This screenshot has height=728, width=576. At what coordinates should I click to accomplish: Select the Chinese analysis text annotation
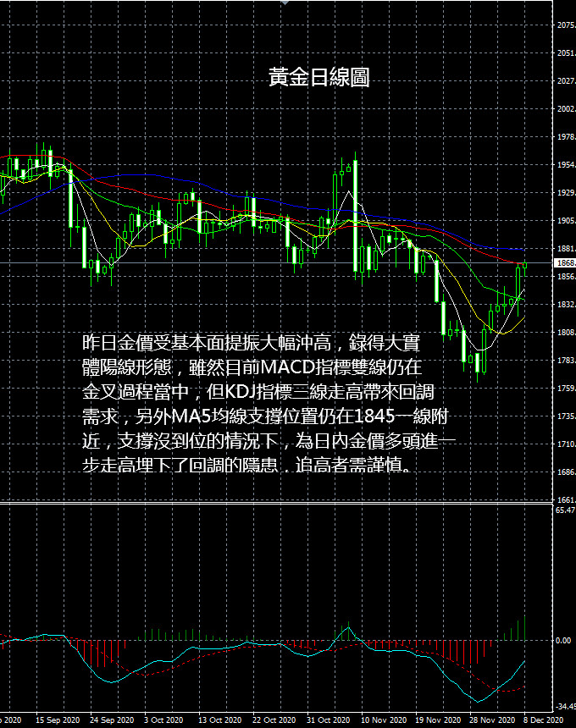[269, 403]
